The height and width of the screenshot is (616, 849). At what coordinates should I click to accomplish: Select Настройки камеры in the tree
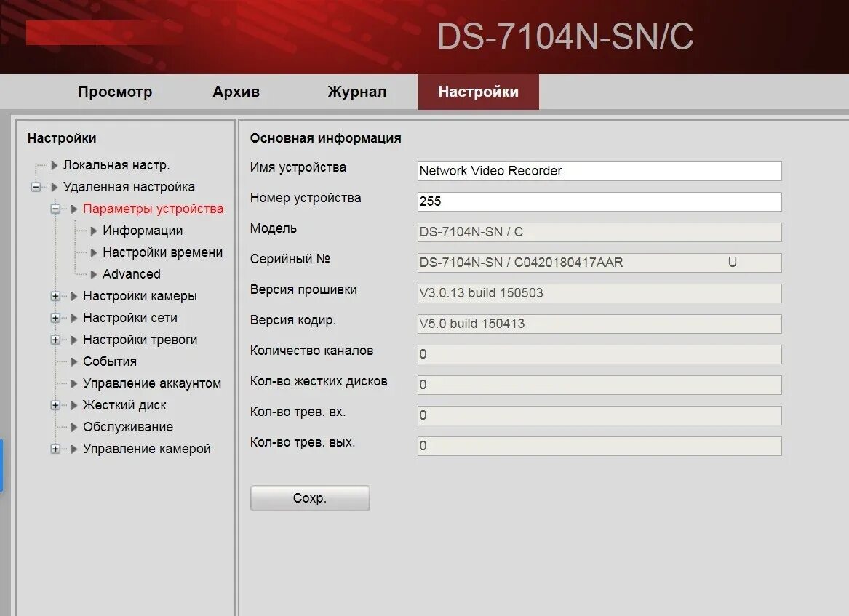click(x=140, y=296)
